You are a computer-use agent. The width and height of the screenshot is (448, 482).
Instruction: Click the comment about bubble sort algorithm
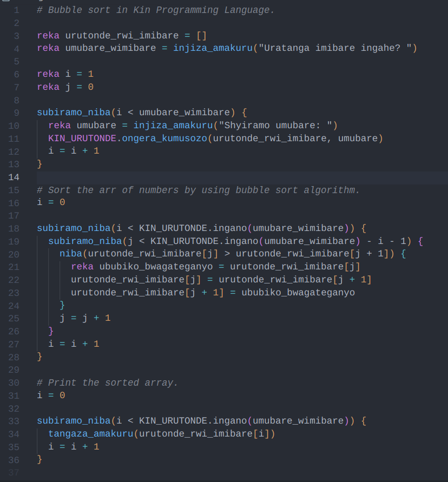point(198,190)
